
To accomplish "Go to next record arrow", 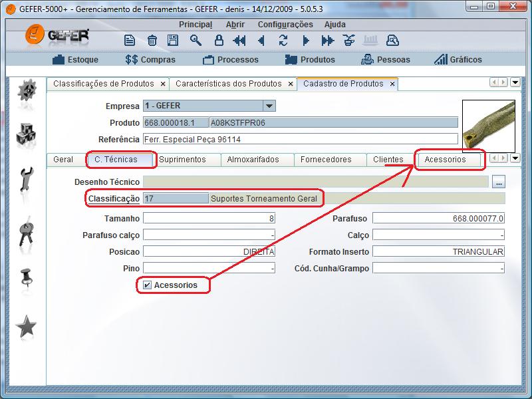I will (x=305, y=41).
